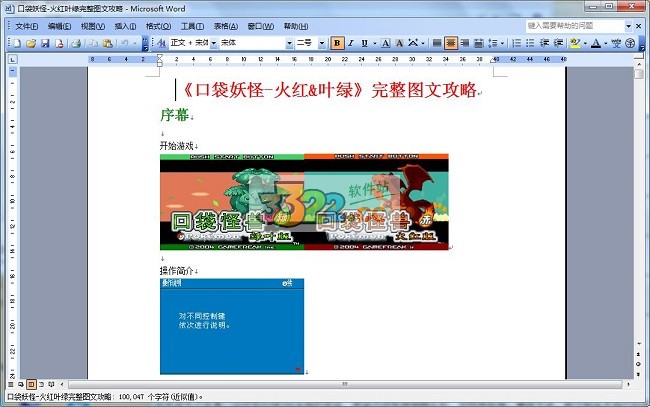Click the enclosed characters icon

(630, 43)
